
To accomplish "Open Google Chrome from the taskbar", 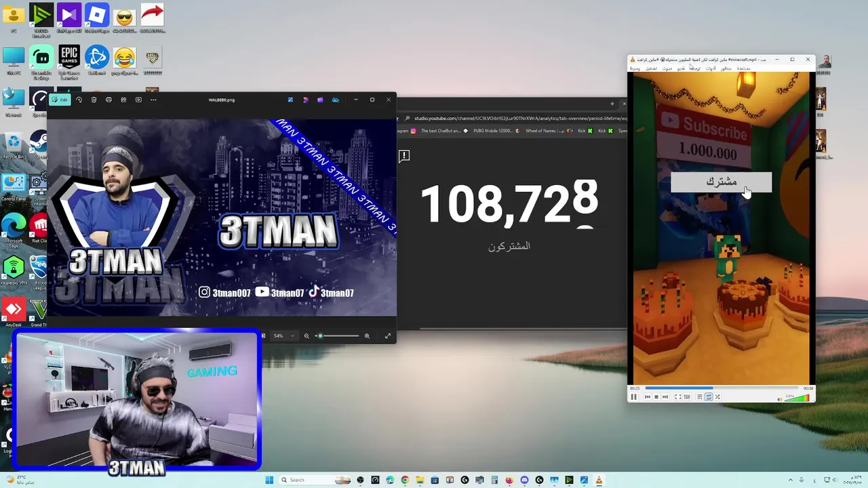I will tap(405, 480).
